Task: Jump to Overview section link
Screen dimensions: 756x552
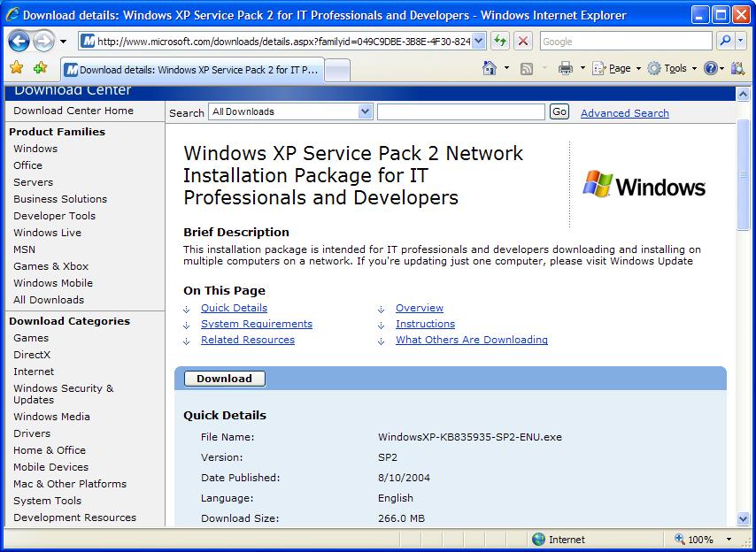Action: click(x=420, y=308)
